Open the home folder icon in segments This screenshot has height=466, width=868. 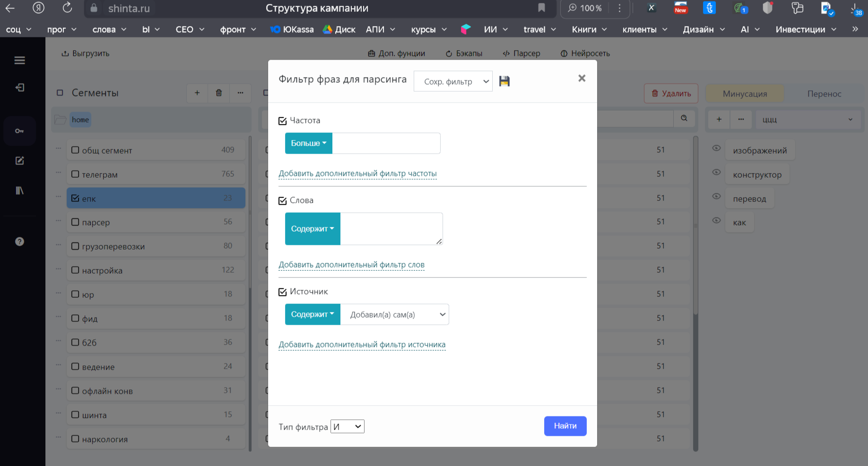[x=60, y=120]
